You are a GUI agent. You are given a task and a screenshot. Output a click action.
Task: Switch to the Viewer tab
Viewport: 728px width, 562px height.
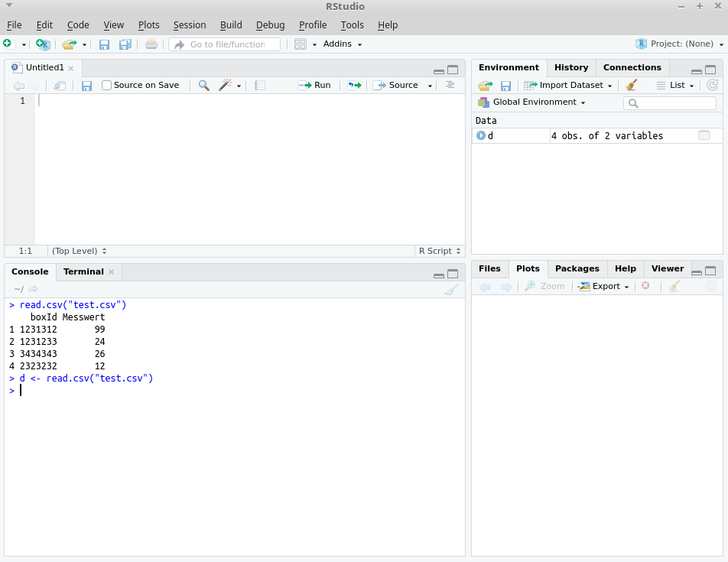tap(667, 268)
